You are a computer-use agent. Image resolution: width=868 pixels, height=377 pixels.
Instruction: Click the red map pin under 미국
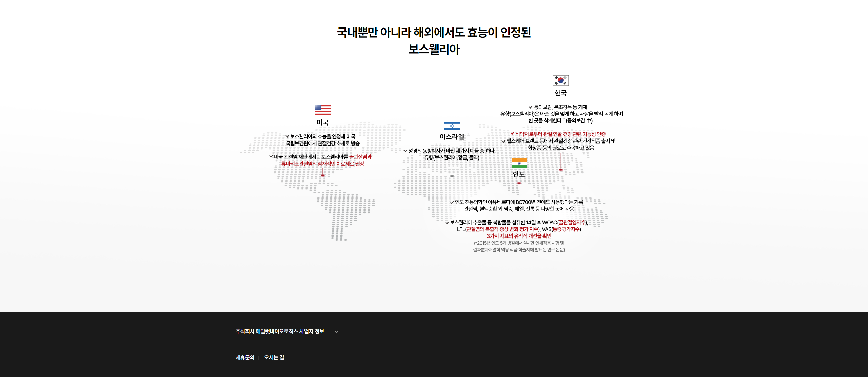pyautogui.click(x=323, y=175)
